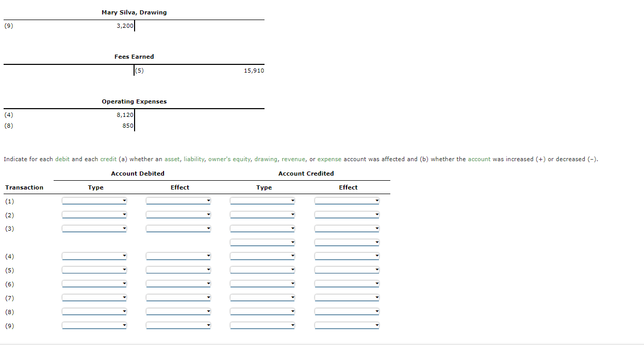Open transaction (6) Account Debited Effect dropdown
Image resolution: width=644 pixels, height=345 pixels.
tap(178, 284)
